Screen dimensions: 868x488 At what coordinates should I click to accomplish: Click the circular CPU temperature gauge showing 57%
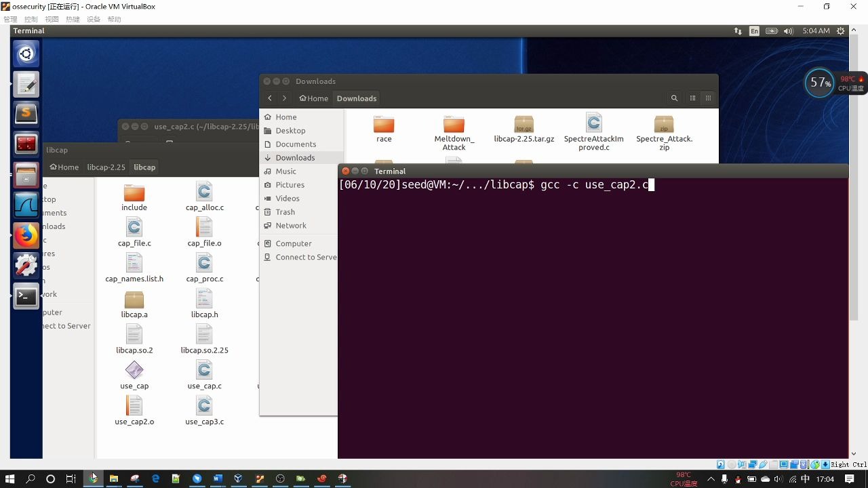point(820,82)
